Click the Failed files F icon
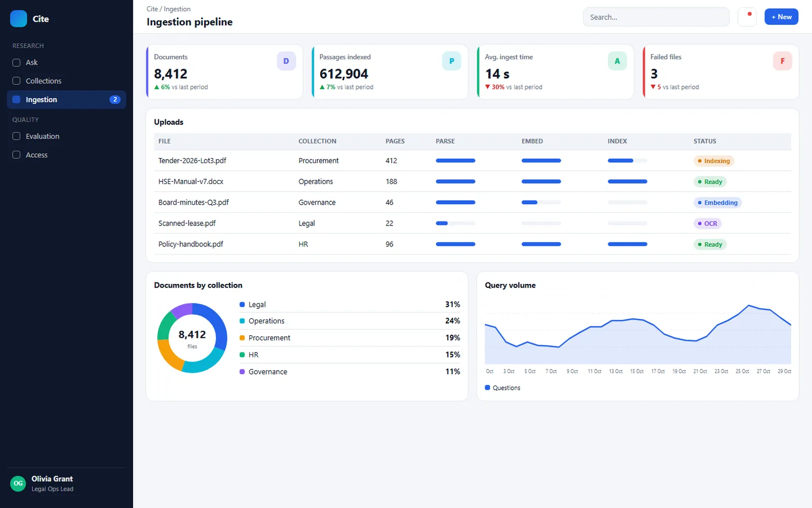812x508 pixels. pos(783,61)
